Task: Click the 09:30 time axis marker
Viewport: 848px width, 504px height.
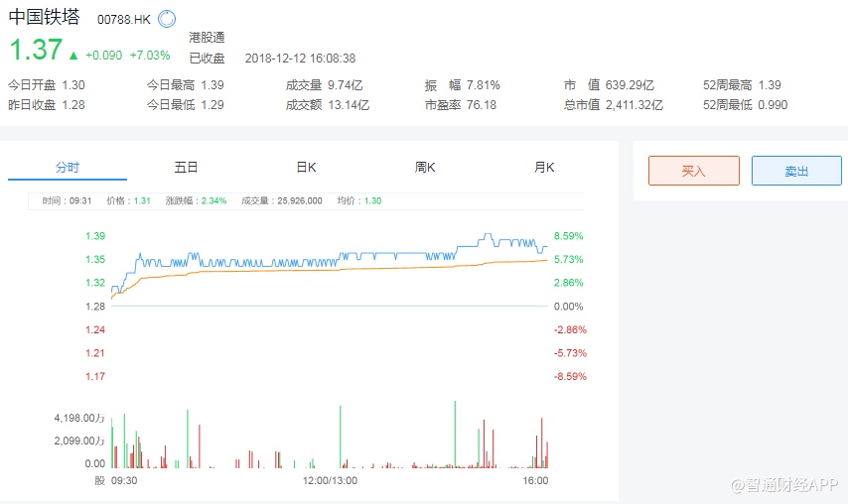Action: 124,480
